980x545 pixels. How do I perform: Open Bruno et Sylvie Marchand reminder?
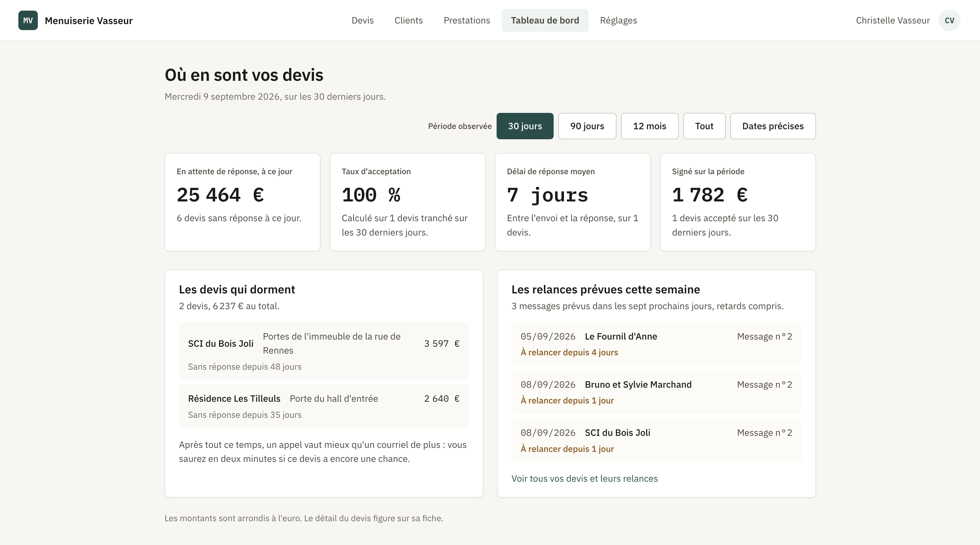656,392
